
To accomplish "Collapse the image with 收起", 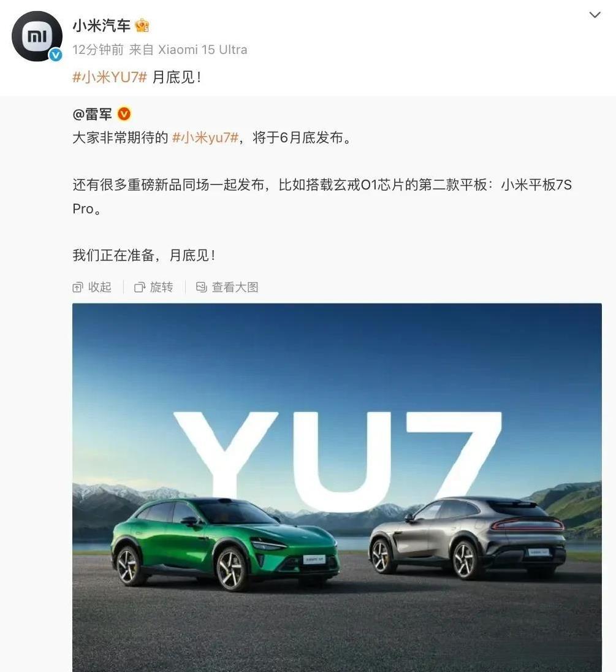I will [x=92, y=287].
